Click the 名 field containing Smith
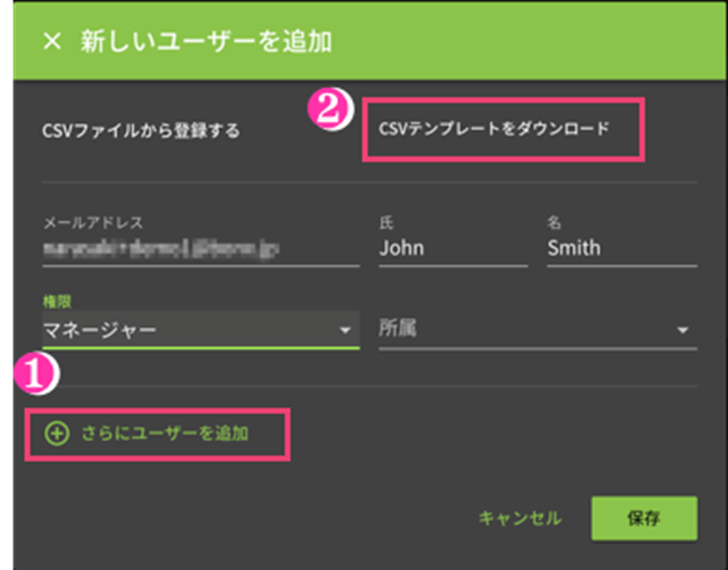This screenshot has height=570, width=728. pos(622,249)
